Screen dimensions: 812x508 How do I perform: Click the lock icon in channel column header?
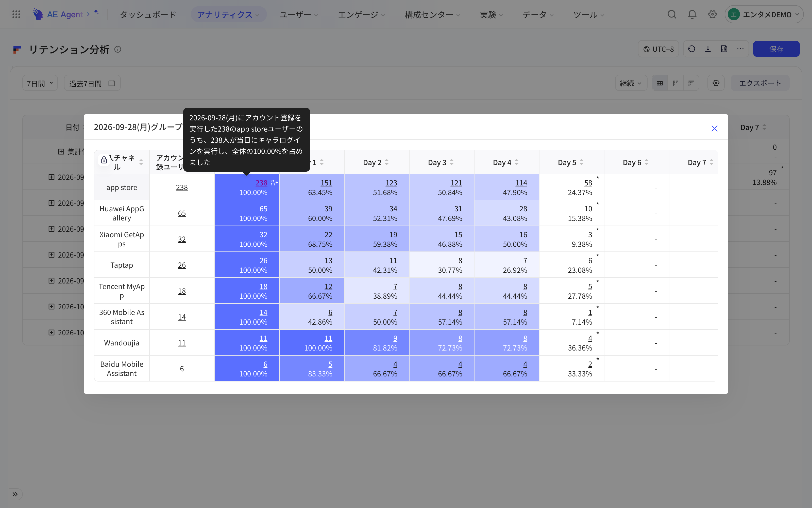tap(104, 160)
